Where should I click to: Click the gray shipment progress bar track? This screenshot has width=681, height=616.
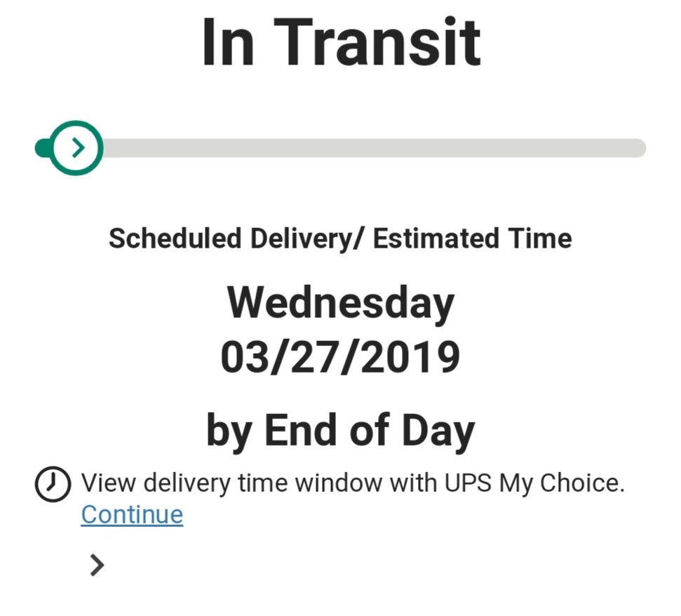click(374, 148)
